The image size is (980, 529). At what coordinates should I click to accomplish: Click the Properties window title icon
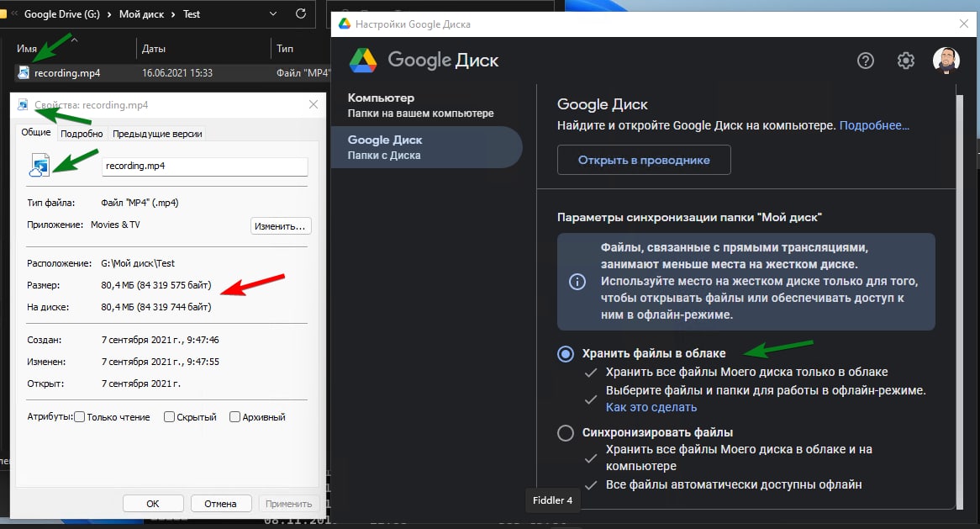coord(24,104)
